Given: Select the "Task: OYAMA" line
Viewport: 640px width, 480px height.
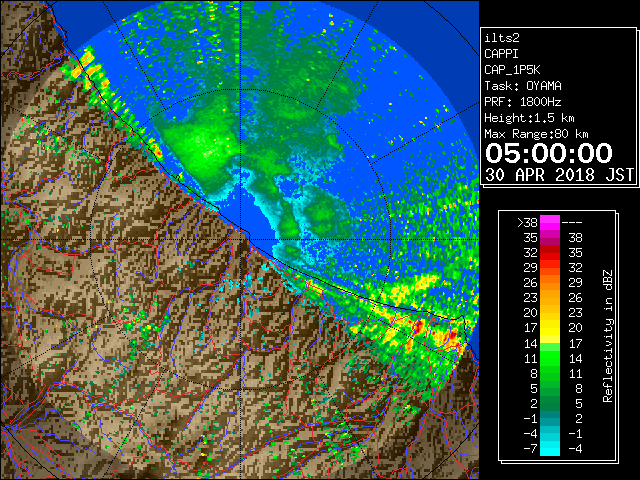Looking at the screenshot, I should coord(523,86).
